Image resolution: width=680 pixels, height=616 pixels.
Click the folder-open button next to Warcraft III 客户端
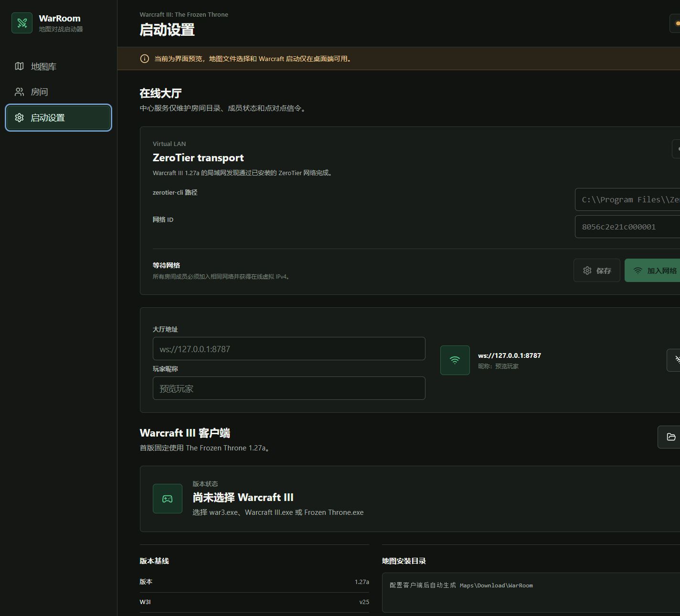[669, 437]
